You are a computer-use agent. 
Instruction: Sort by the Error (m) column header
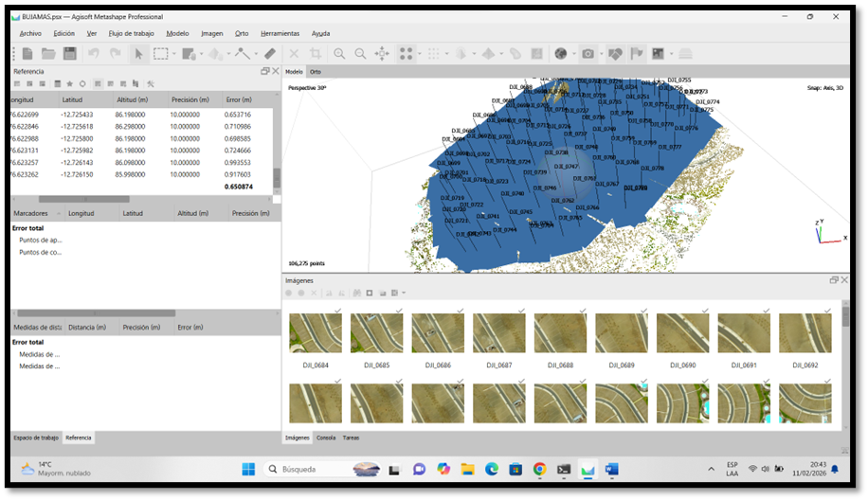pyautogui.click(x=239, y=100)
